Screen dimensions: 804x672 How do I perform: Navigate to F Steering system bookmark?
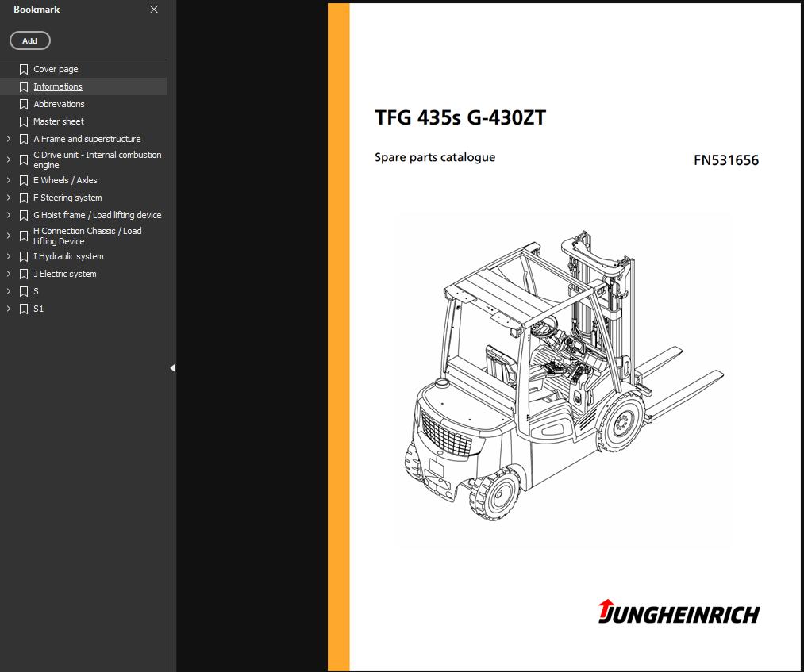[x=67, y=198]
